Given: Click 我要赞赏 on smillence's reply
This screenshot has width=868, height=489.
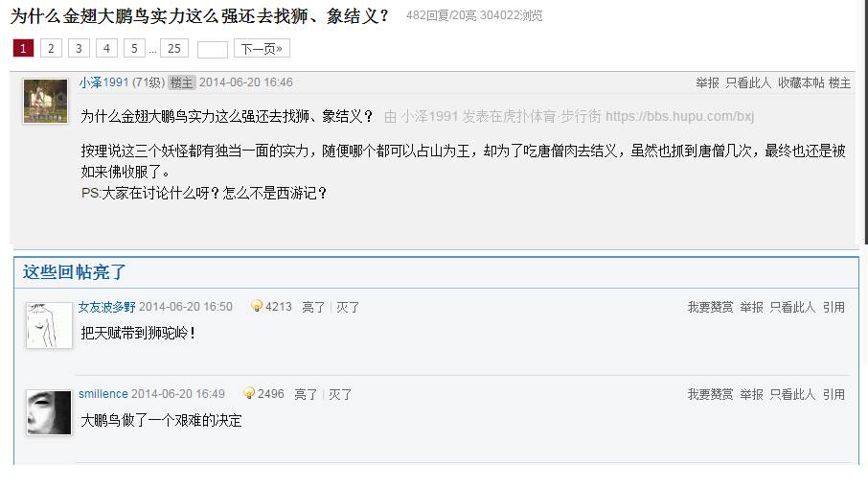Looking at the screenshot, I should point(710,394).
